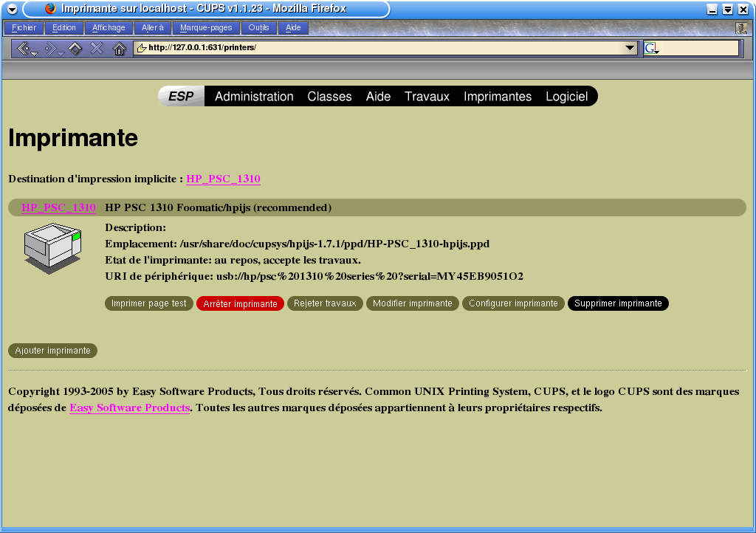Click the URI de périphérique usb text
The width and height of the screenshot is (756, 533).
coord(369,276)
